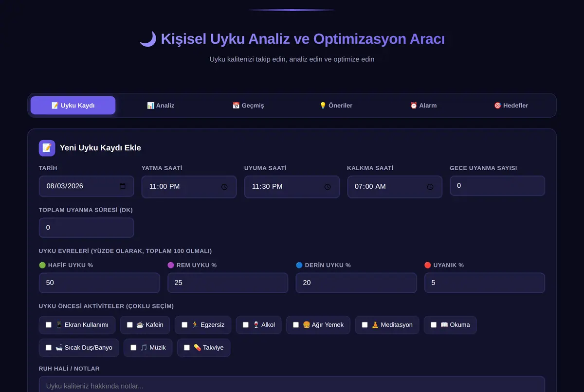The image size is (584, 392).
Task: Click the pill emoji in Takviye chip
Action: (x=197, y=348)
